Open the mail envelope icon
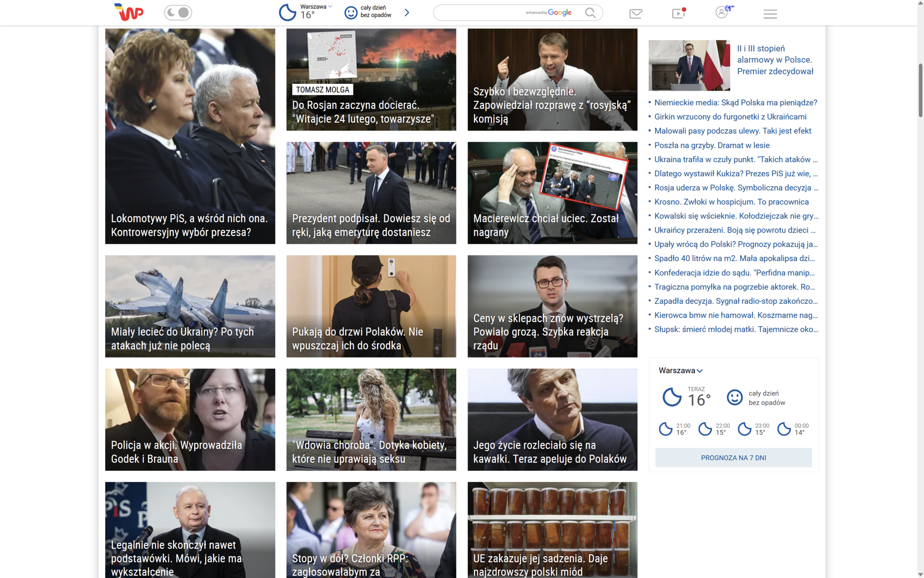 pyautogui.click(x=636, y=14)
